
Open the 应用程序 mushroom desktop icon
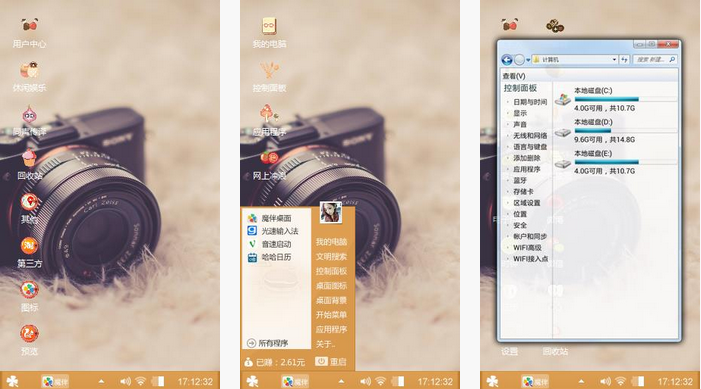tap(269, 114)
